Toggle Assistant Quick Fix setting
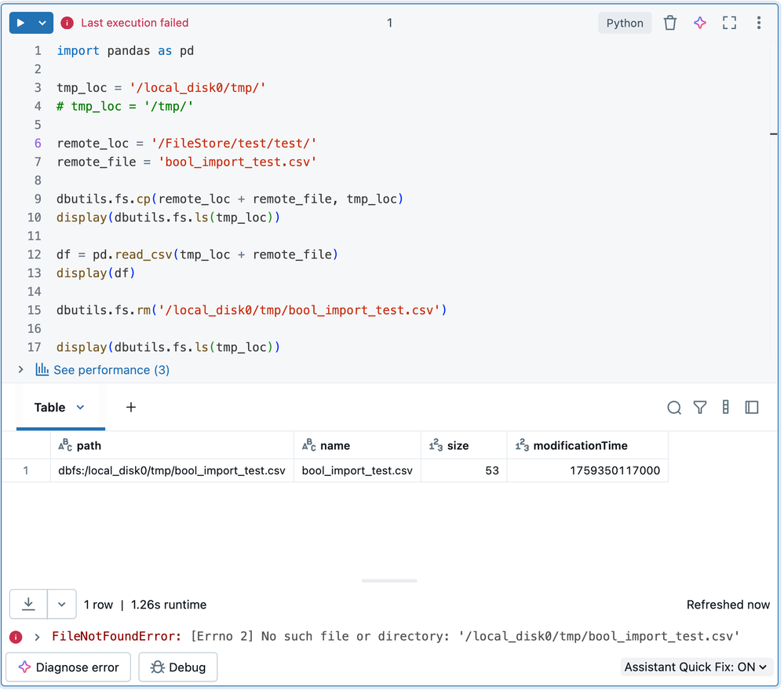 (695, 667)
